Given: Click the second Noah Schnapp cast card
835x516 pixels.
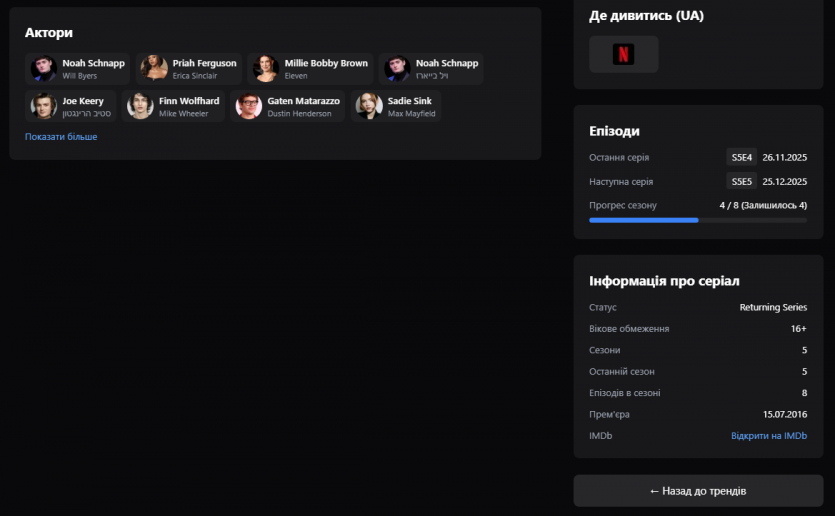Looking at the screenshot, I should click(x=432, y=68).
